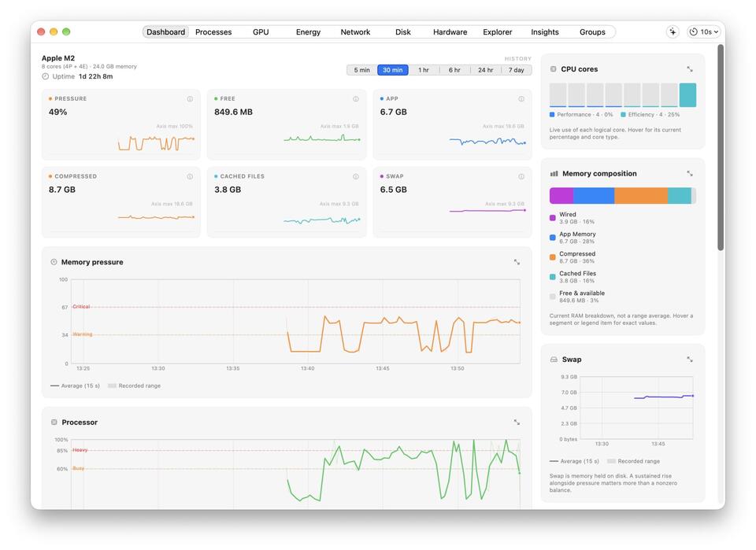Click info icon on Cached Files card

[x=356, y=177]
